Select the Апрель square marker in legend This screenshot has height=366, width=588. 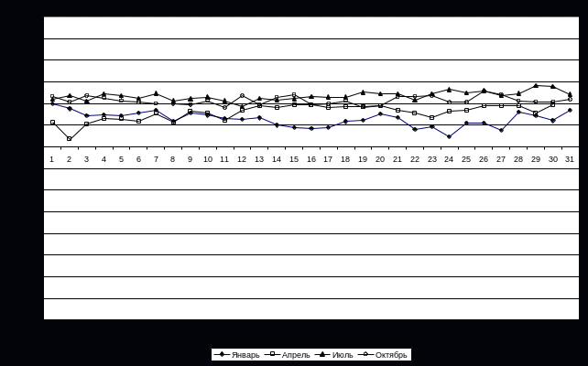click(x=273, y=354)
